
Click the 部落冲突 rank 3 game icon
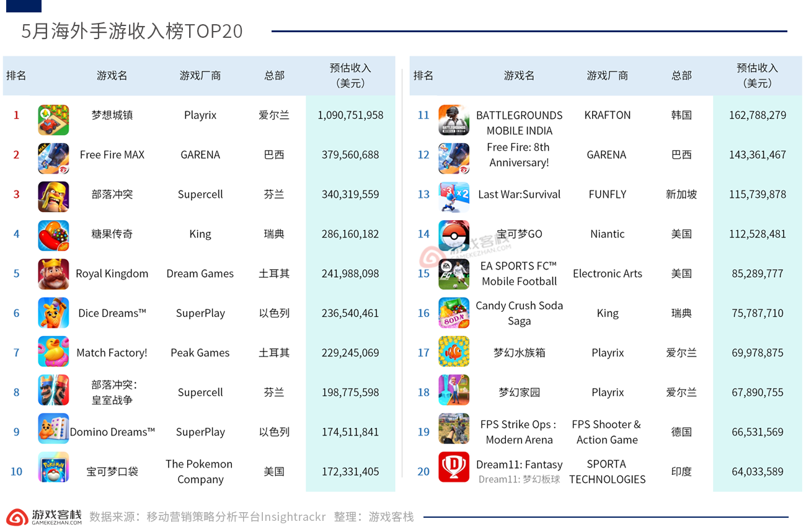pos(53,197)
